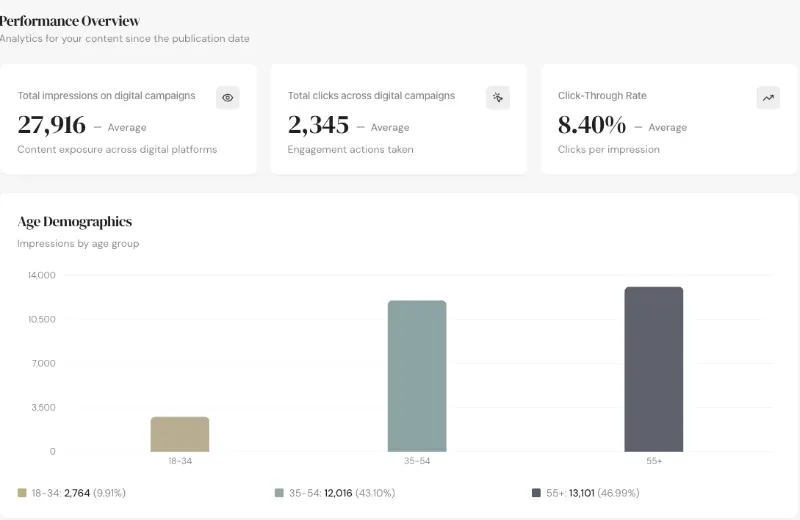
Task: Click the 35-54 legend color swatch
Action: 279,493
